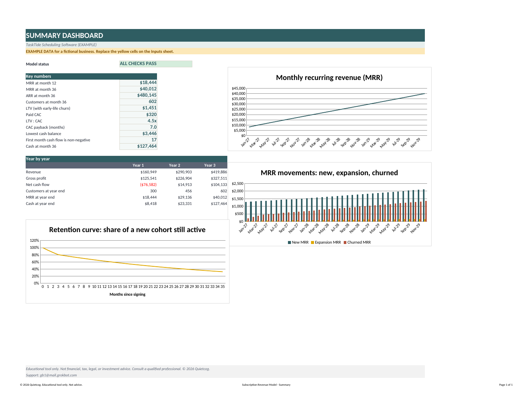Select the Retention curve chart title

click(x=127, y=230)
